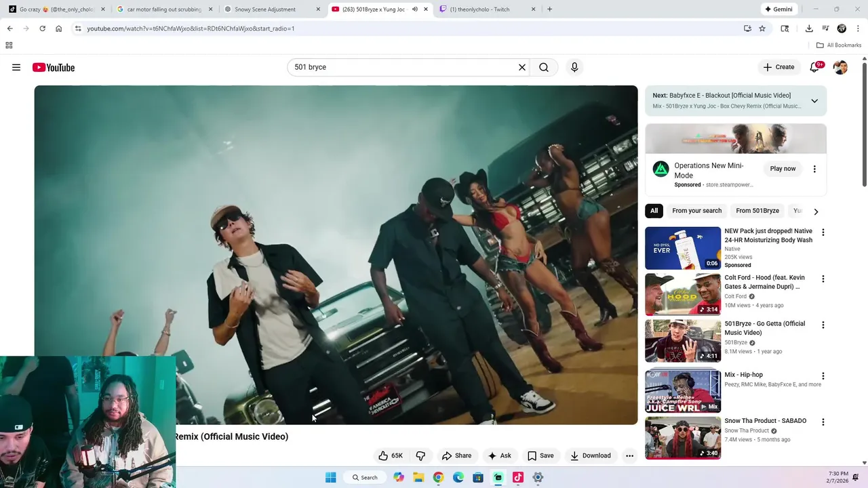Save video to playlist
The width and height of the screenshot is (868, 488).
click(540, 455)
